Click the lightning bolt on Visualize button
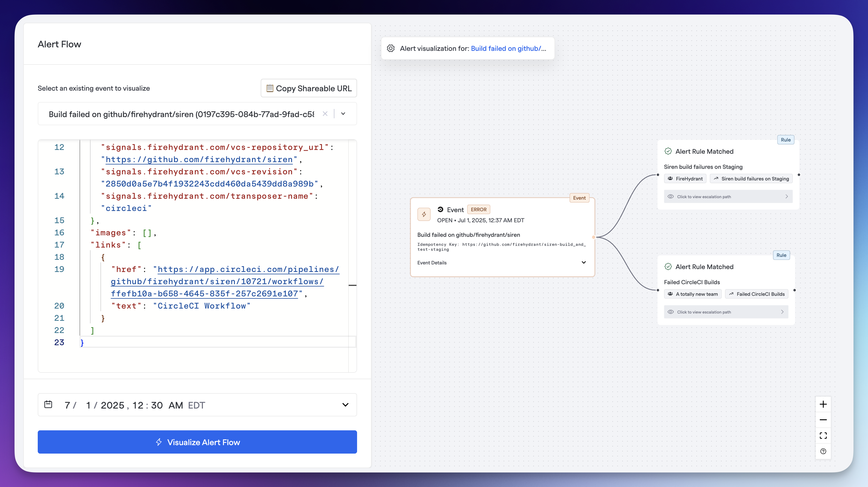The width and height of the screenshot is (868, 487). point(159,442)
